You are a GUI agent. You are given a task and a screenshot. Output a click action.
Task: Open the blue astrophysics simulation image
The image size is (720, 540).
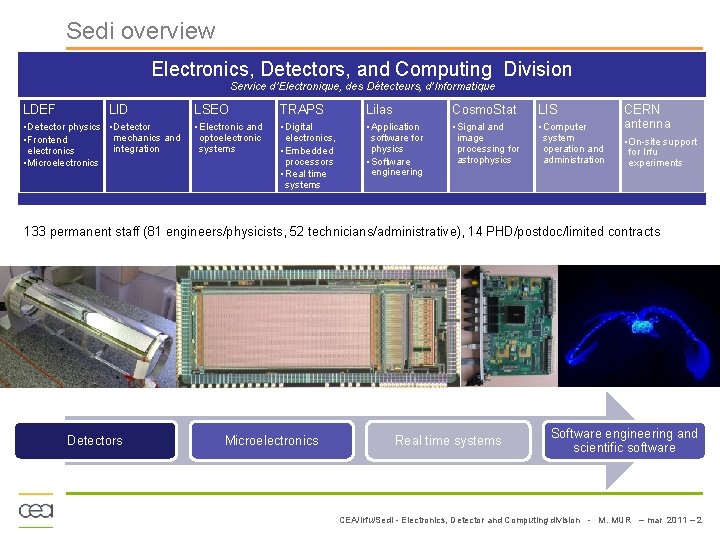[639, 326]
